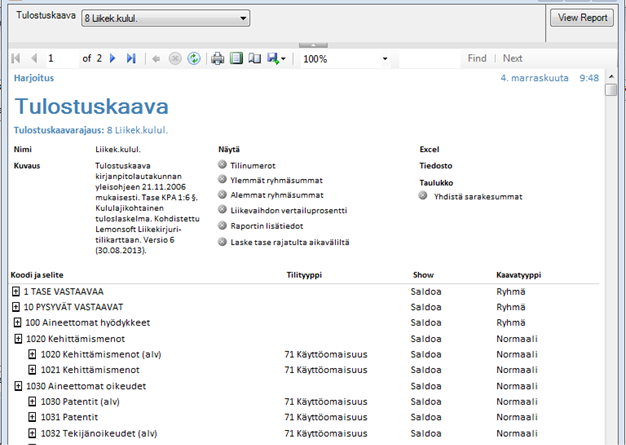Click the find text input field
The height and width of the screenshot is (445, 626).
(428, 59)
